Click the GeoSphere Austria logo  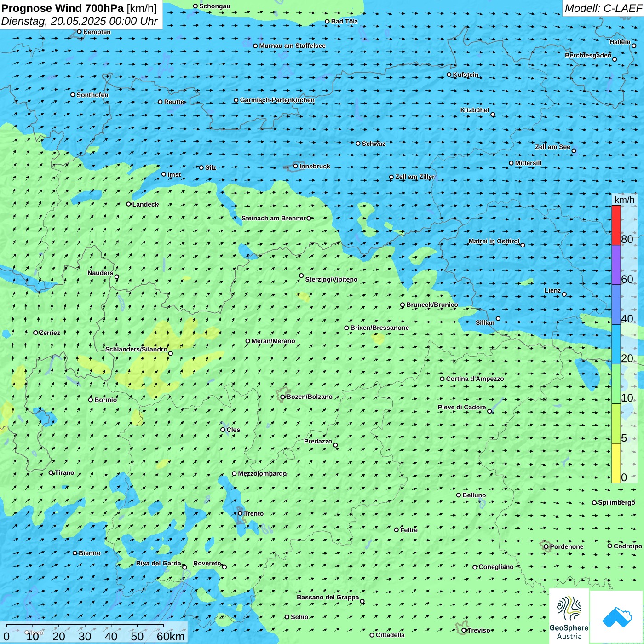click(x=569, y=616)
